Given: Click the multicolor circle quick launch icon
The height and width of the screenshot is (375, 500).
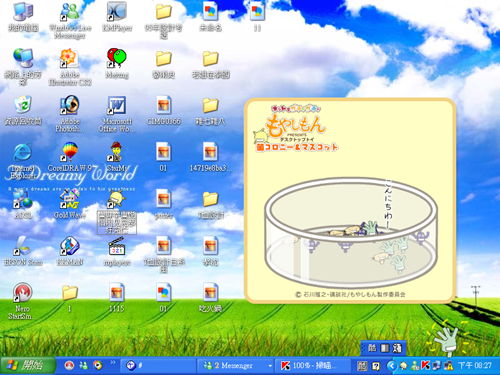Looking at the screenshot, I should [98, 366].
